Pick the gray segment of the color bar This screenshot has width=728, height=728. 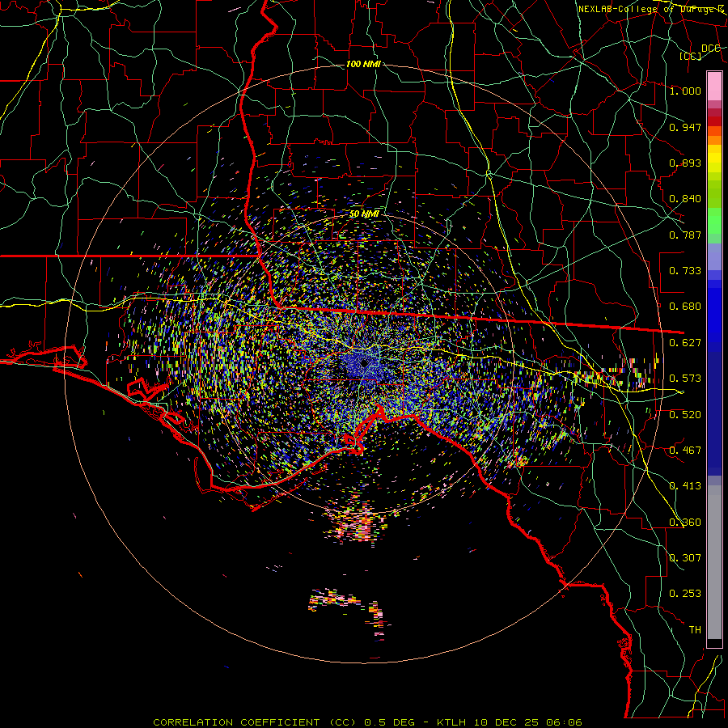(x=714, y=562)
